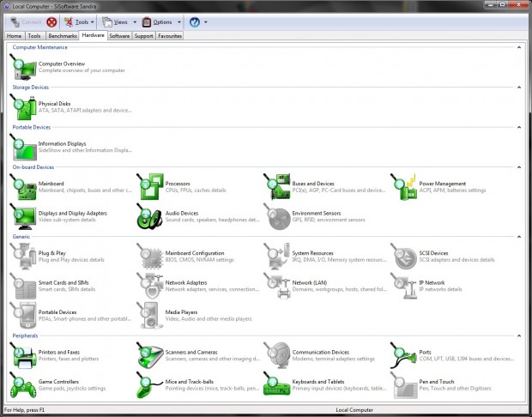The height and width of the screenshot is (417, 532).
Task: Open the Mice and Track-balls icon
Action: coord(150,385)
